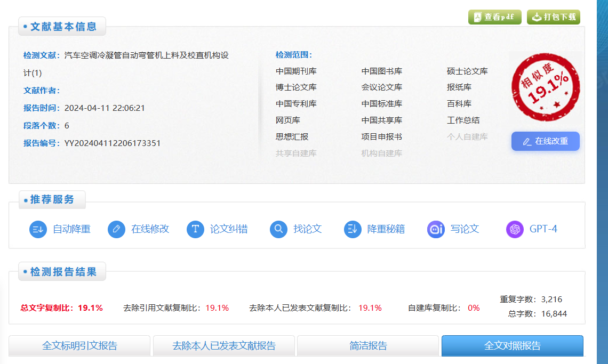
Task: Click the 去除本人已发表文献复制比 19.1% value
Action: click(x=370, y=308)
